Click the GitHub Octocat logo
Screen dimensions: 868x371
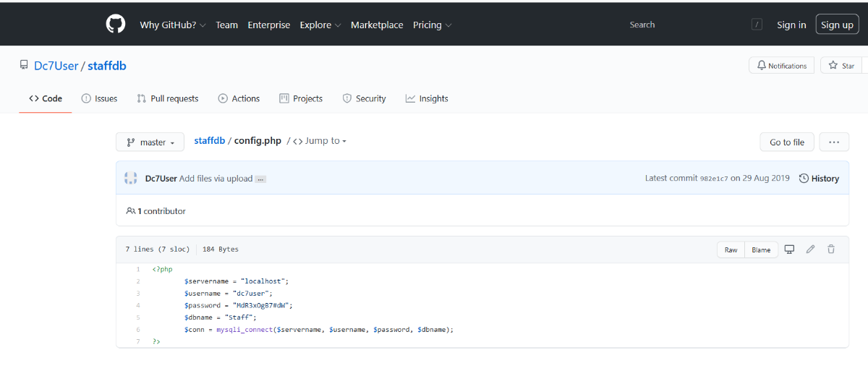pos(116,24)
